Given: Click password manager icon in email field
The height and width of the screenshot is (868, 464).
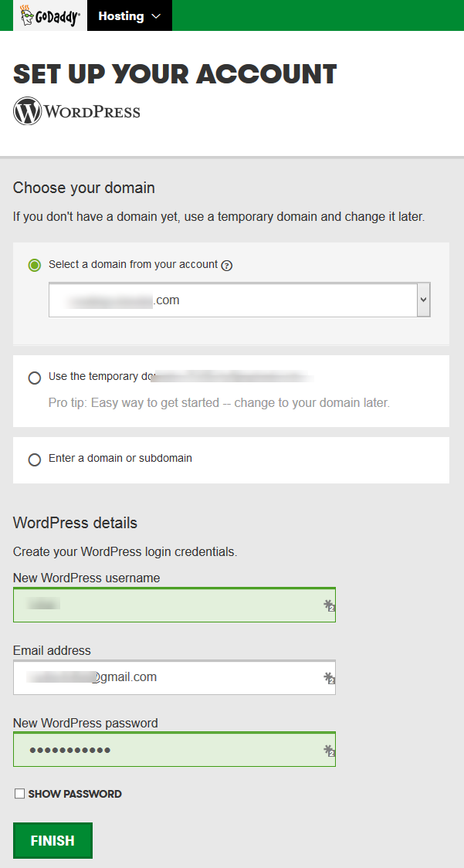Looking at the screenshot, I should (329, 678).
